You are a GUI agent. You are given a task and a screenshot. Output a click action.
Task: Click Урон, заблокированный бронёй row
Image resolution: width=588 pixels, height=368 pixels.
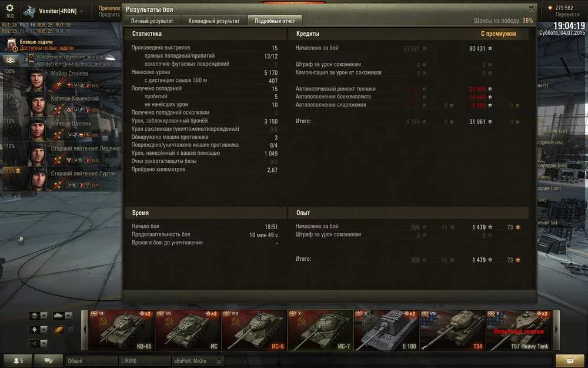click(x=205, y=121)
